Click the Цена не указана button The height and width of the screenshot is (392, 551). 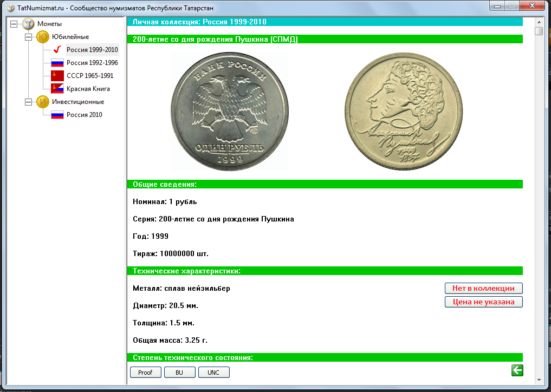[483, 302]
